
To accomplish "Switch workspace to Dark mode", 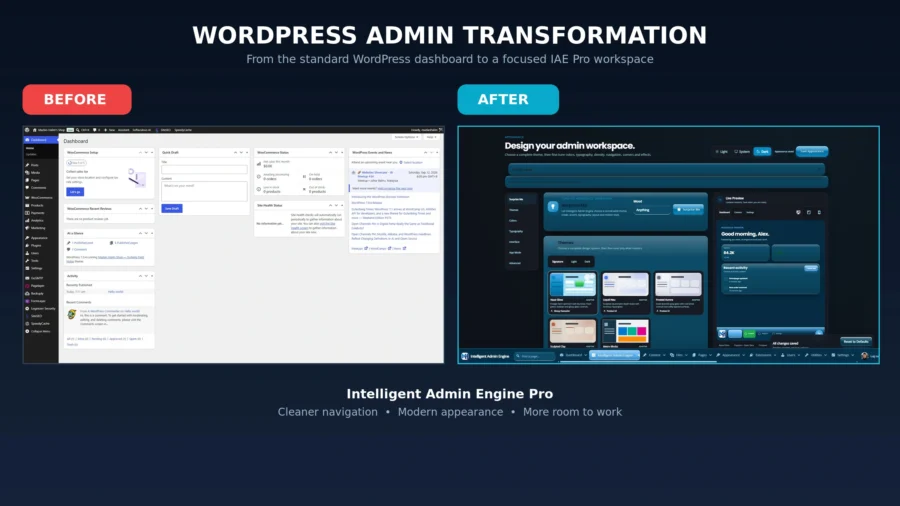I will [762, 151].
